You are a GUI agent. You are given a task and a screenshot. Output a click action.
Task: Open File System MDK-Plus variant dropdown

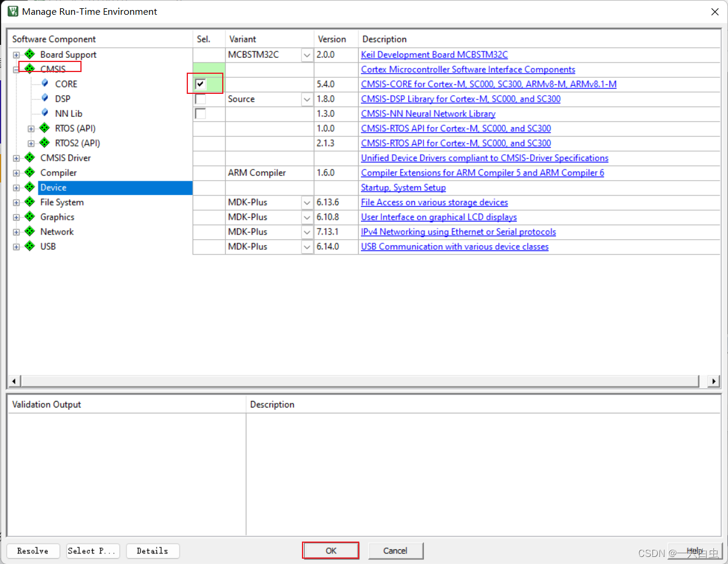(x=307, y=203)
